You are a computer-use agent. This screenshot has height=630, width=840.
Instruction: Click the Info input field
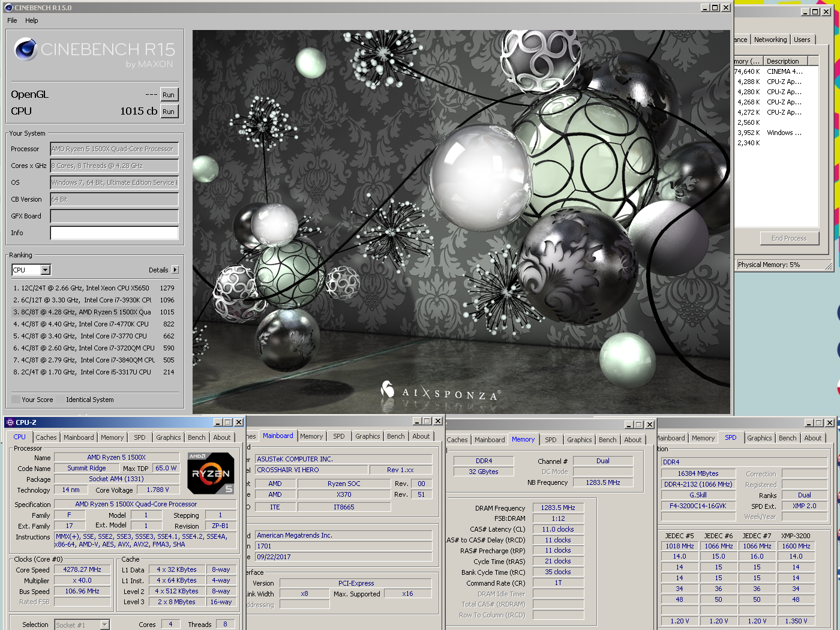click(x=115, y=233)
